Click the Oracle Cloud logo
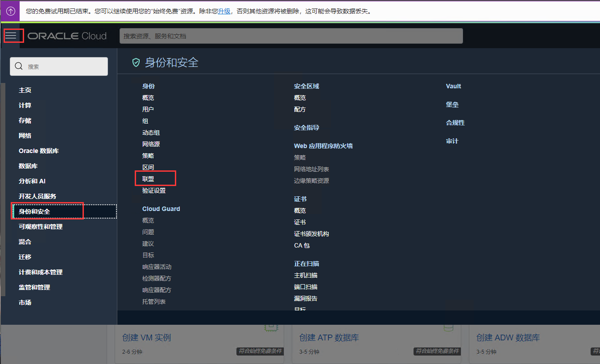The image size is (600, 364). 67,36
